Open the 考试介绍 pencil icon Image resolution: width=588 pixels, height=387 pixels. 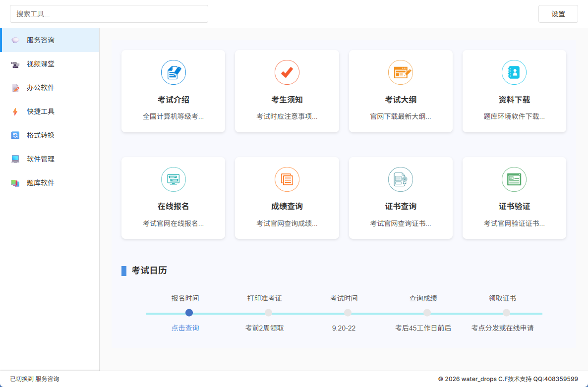click(173, 72)
